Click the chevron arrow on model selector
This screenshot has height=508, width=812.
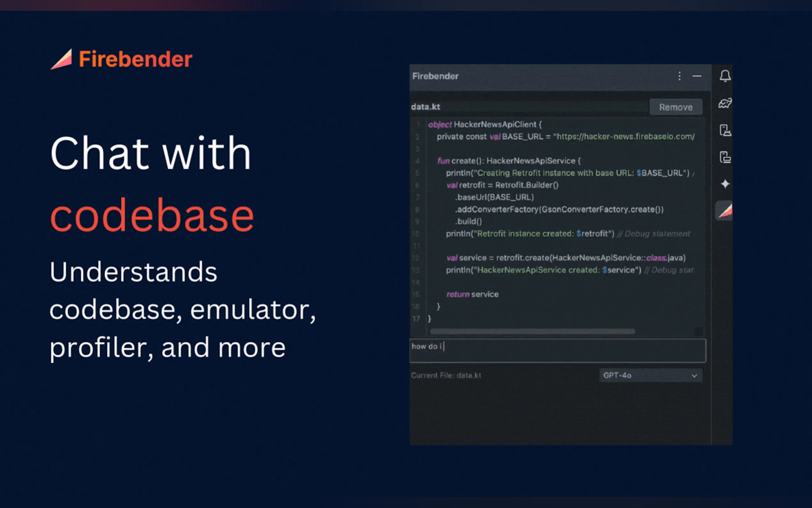click(694, 376)
